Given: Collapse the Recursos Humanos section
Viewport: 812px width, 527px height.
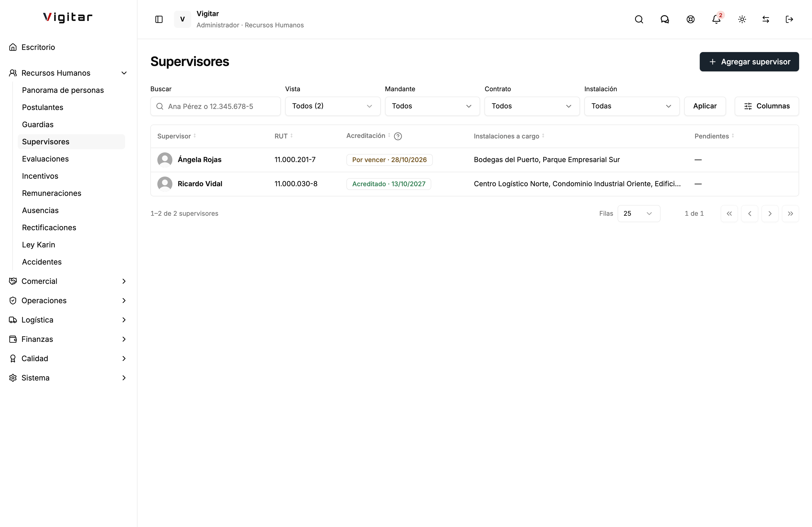Looking at the screenshot, I should pyautogui.click(x=68, y=73).
